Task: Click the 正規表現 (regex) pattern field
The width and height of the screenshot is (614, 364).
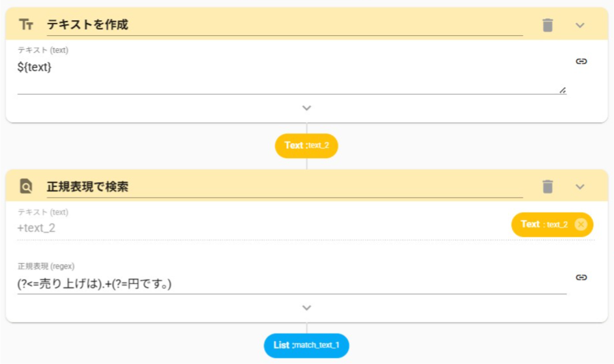Action: point(287,284)
